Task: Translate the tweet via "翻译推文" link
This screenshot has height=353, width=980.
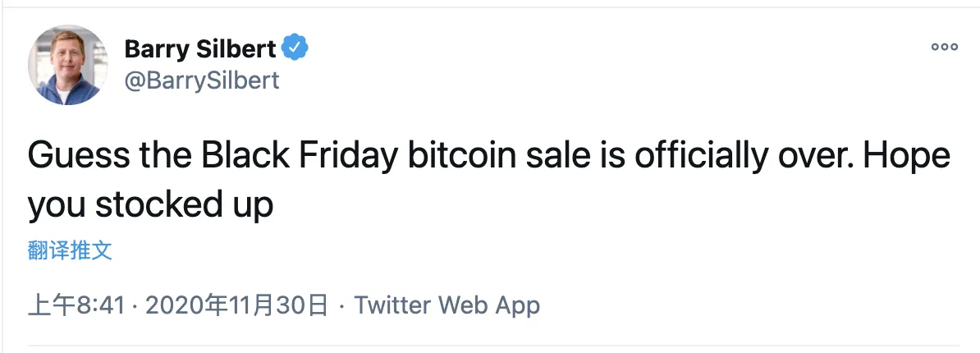Action: pyautogui.click(x=70, y=251)
